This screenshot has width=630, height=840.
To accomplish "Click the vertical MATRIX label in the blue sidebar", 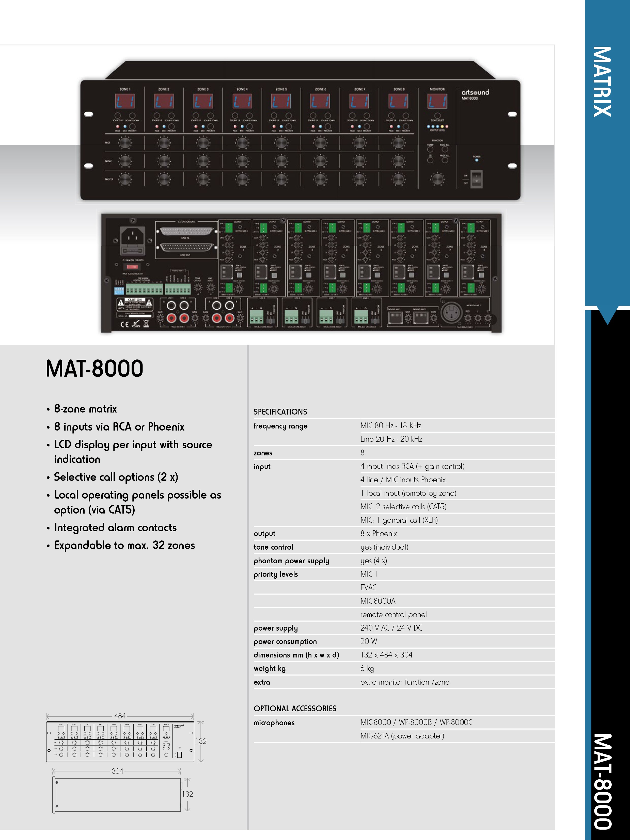I will (x=602, y=82).
